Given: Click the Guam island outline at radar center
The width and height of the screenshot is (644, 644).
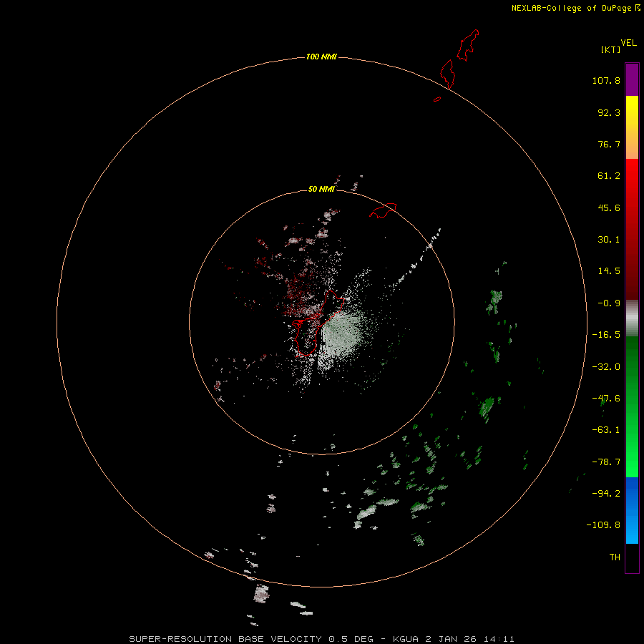Looking at the screenshot, I should 318,323.
